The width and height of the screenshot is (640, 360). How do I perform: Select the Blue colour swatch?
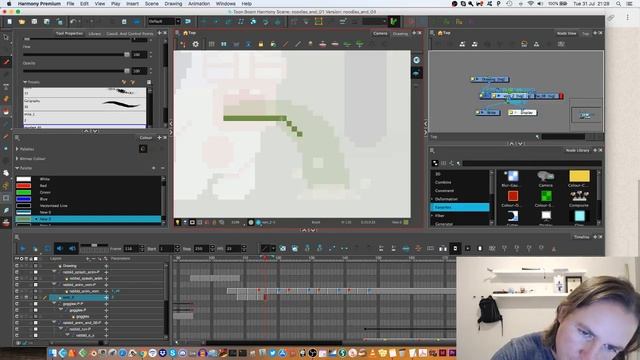tap(24, 199)
